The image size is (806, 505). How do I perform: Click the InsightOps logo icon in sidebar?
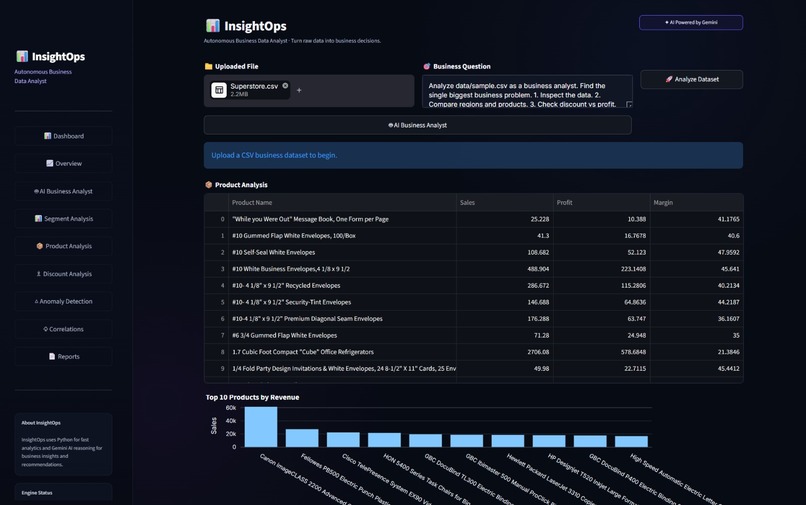tap(22, 56)
